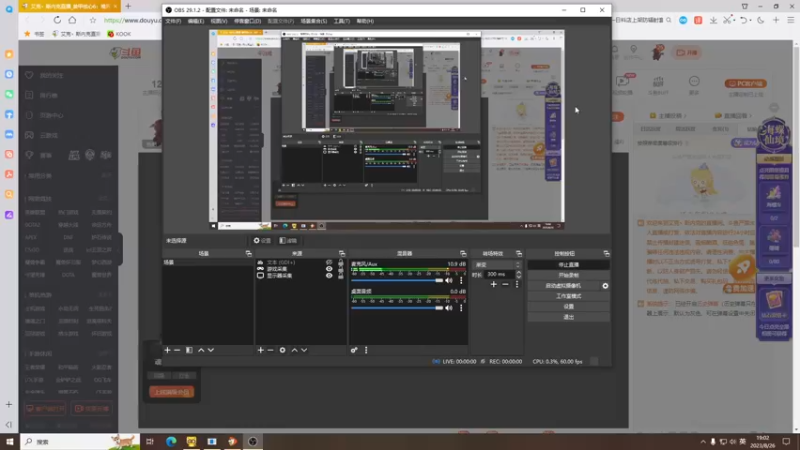Toggle visibility of 文本 (GDI+) source
This screenshot has width=800, height=450.
pos(329,262)
